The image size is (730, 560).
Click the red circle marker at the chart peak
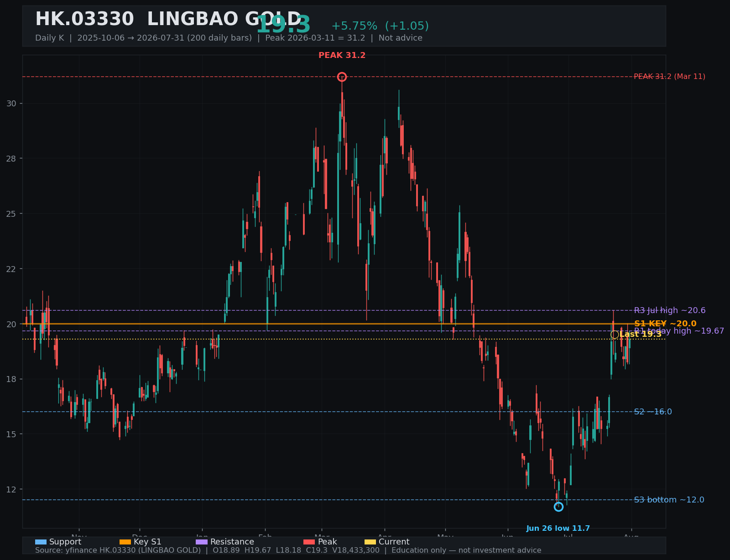[x=342, y=77]
